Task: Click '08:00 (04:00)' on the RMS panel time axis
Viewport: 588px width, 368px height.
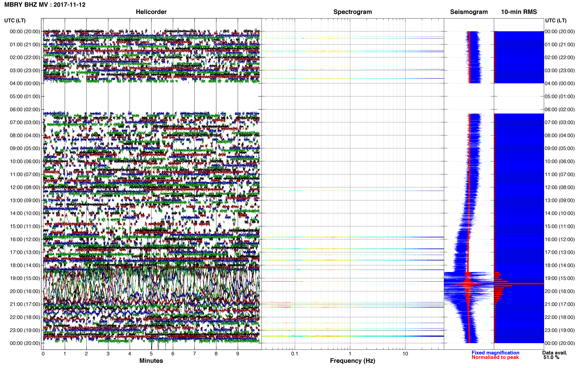Action: pyautogui.click(x=560, y=136)
